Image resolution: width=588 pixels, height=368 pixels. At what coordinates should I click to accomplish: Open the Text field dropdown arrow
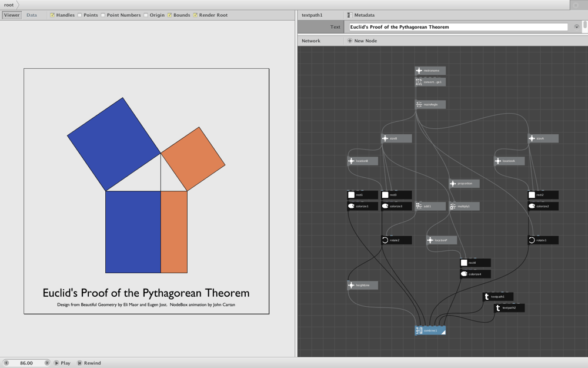(x=576, y=27)
